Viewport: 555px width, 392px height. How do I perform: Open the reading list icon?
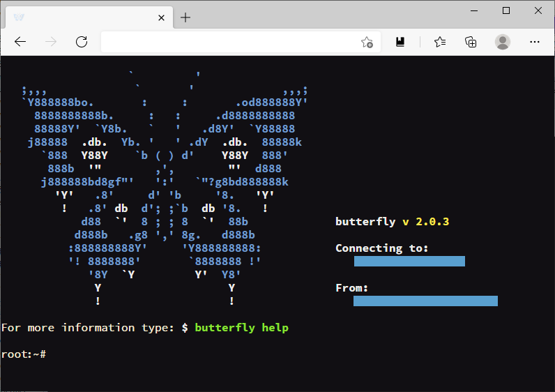(x=400, y=42)
